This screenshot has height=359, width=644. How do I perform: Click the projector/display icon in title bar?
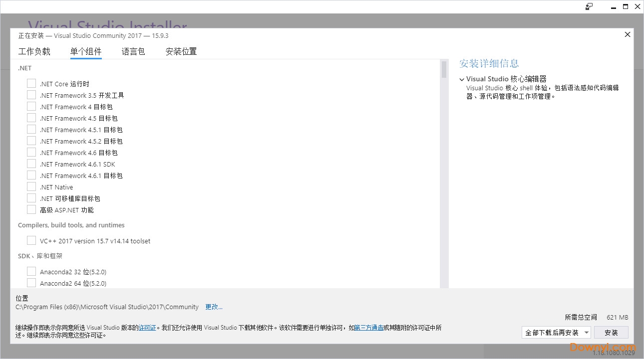pos(589,6)
